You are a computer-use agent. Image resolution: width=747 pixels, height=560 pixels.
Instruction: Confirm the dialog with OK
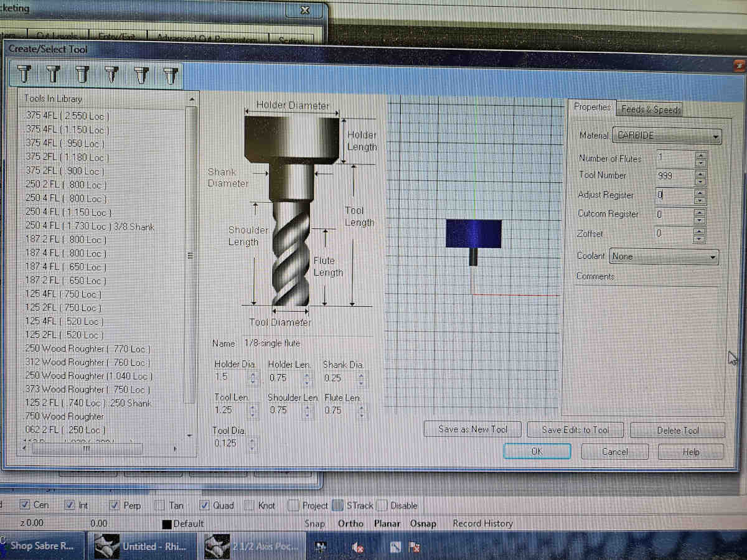tap(537, 452)
